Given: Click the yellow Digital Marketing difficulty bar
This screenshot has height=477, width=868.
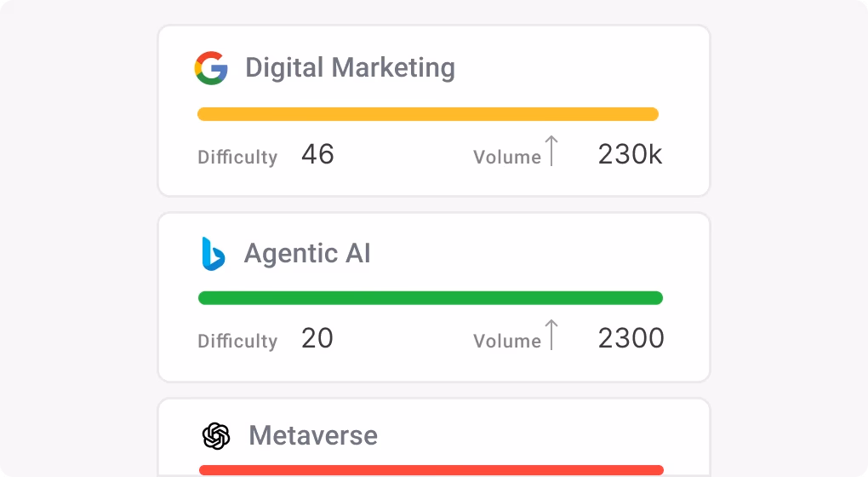Looking at the screenshot, I should coord(428,114).
